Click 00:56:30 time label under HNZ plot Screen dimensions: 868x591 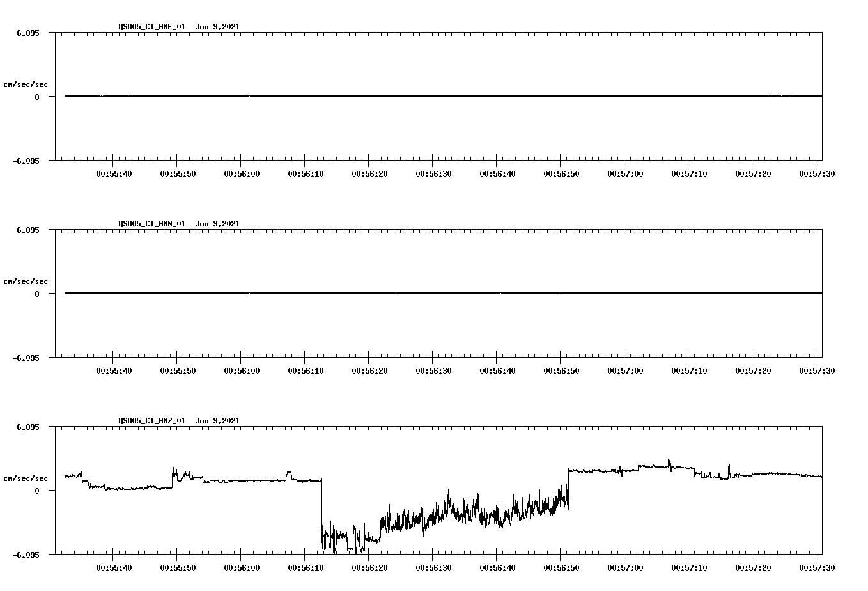pos(433,568)
